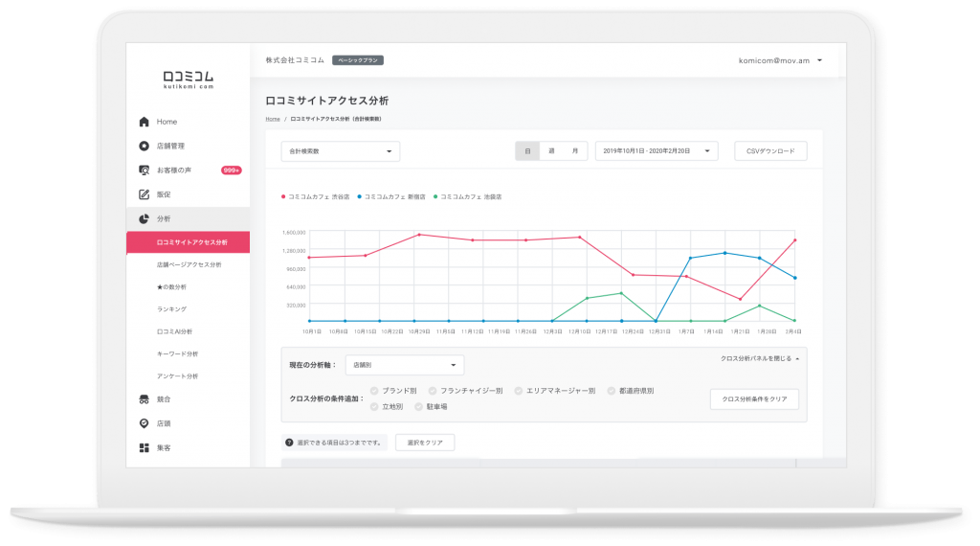Click the 店頭 location pin icon
Viewport: 980px width, 546px height.
[144, 423]
